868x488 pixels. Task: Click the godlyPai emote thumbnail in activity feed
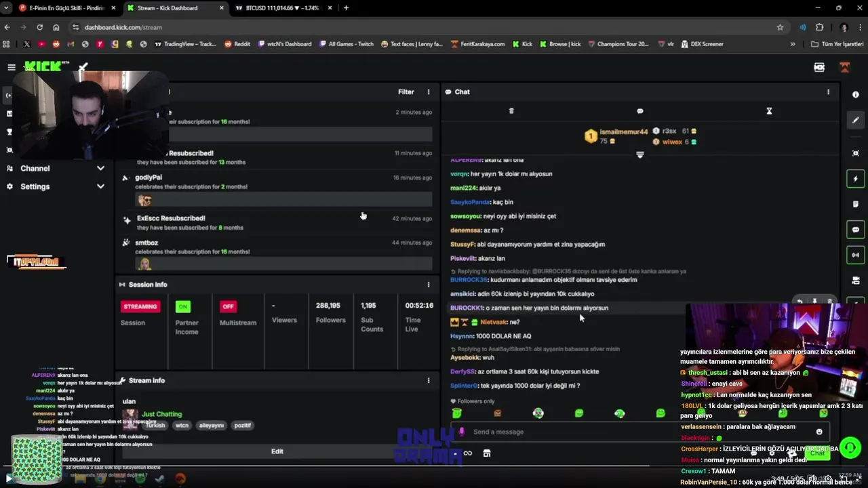[x=144, y=200]
